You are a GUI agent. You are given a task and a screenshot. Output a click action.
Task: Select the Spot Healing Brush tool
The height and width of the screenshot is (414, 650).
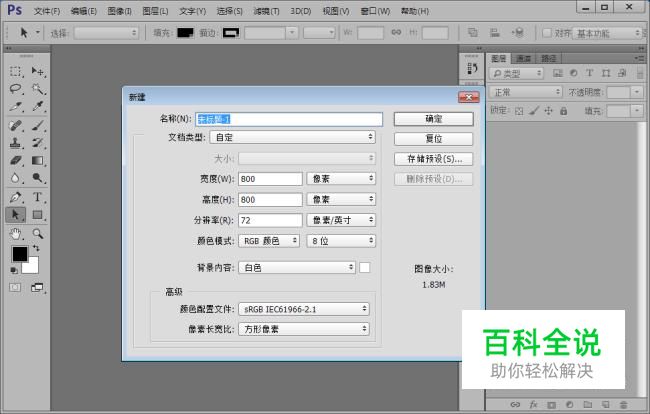(15, 125)
